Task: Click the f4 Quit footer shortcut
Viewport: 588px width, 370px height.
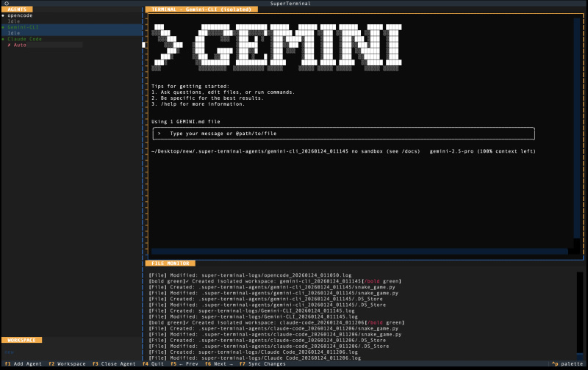Action: pyautogui.click(x=154, y=364)
